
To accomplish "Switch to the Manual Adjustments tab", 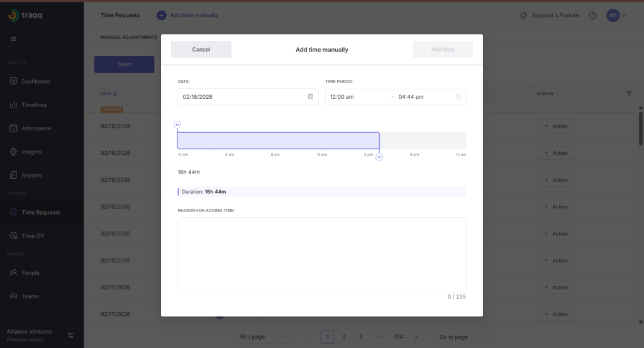I will pyautogui.click(x=129, y=38).
